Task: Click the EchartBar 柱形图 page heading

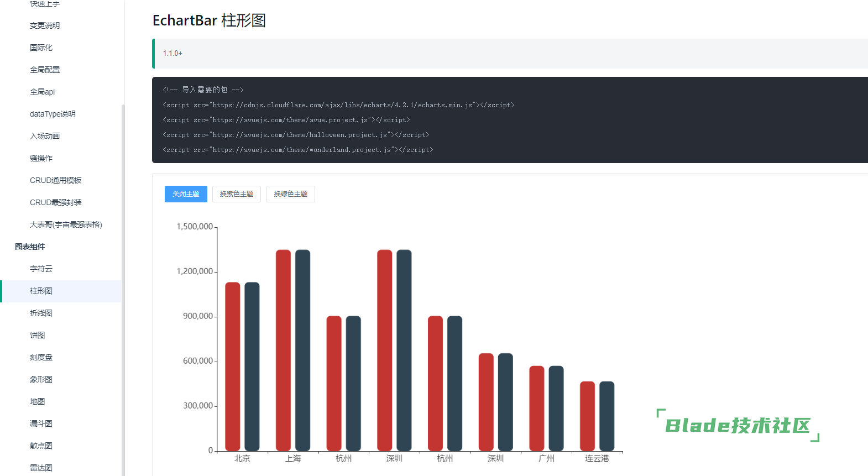Action: pos(209,20)
